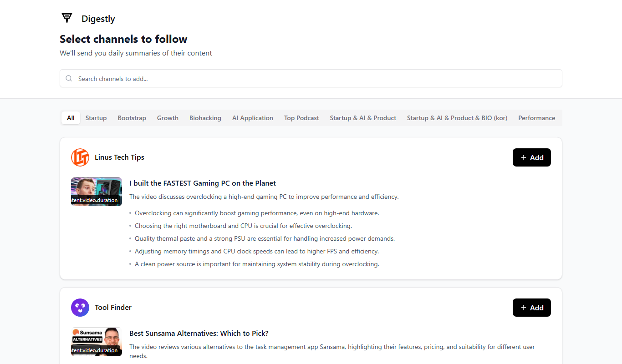Select the Performance tab
The height and width of the screenshot is (364, 622).
tap(537, 118)
